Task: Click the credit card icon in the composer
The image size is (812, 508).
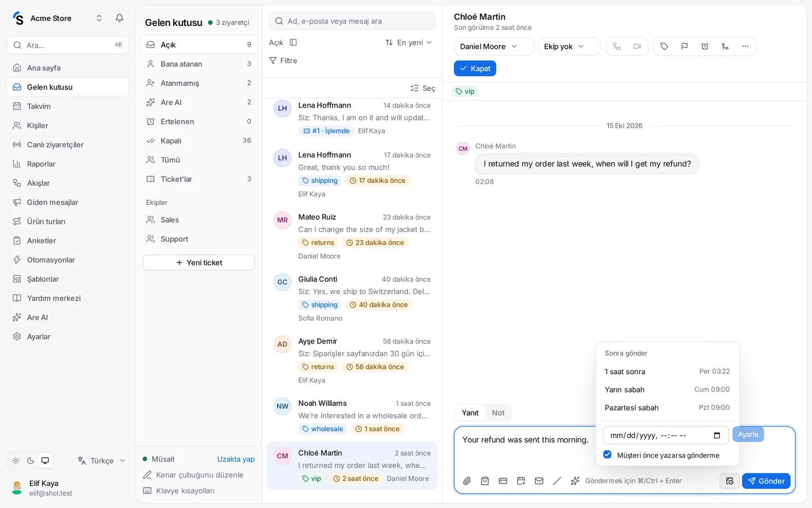Action: point(503,481)
